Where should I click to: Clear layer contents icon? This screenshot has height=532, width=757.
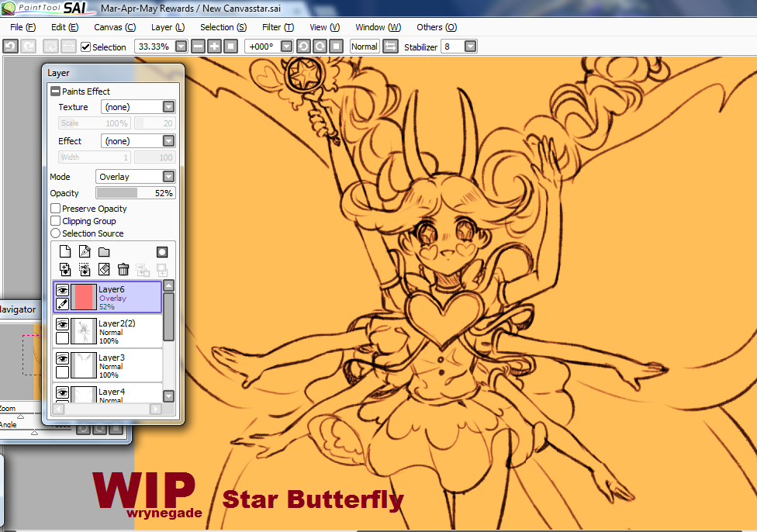(104, 269)
